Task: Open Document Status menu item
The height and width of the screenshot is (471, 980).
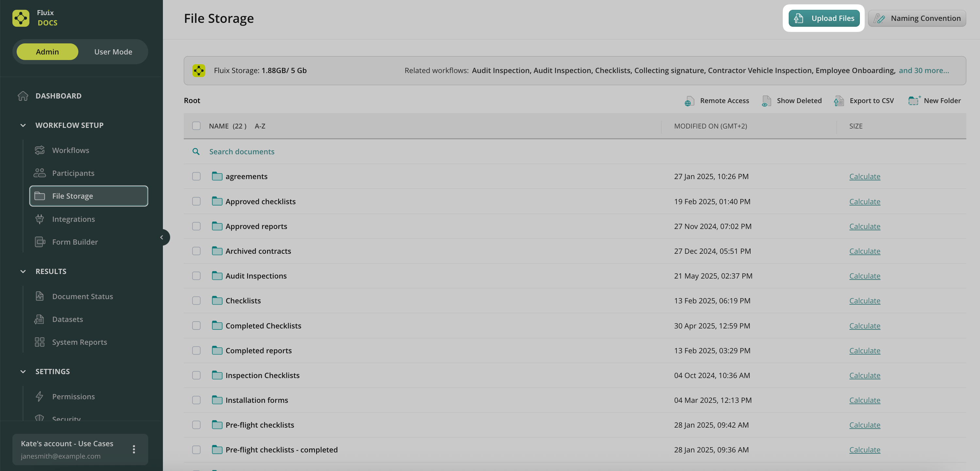Action: click(x=82, y=296)
